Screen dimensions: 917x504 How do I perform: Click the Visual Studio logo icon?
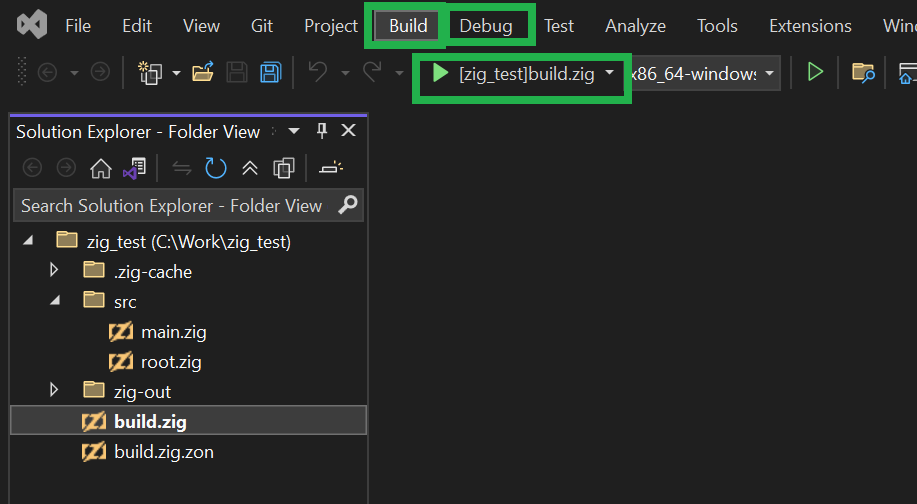pyautogui.click(x=31, y=25)
